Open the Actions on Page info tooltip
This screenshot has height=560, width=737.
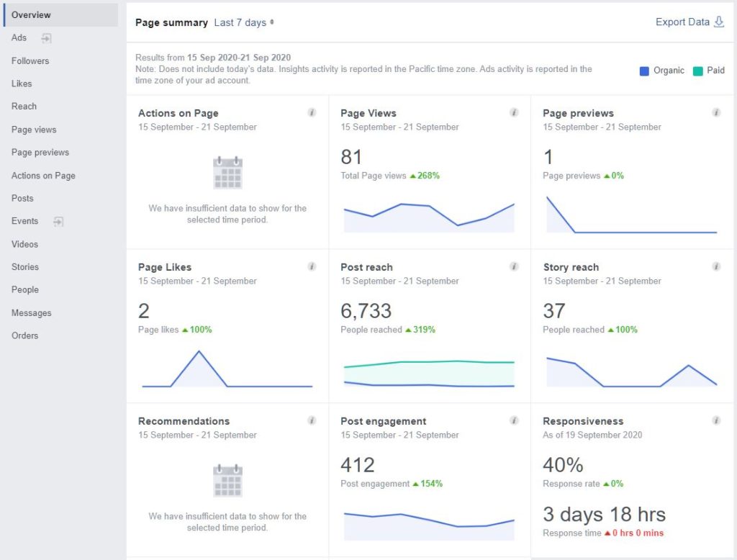point(312,112)
